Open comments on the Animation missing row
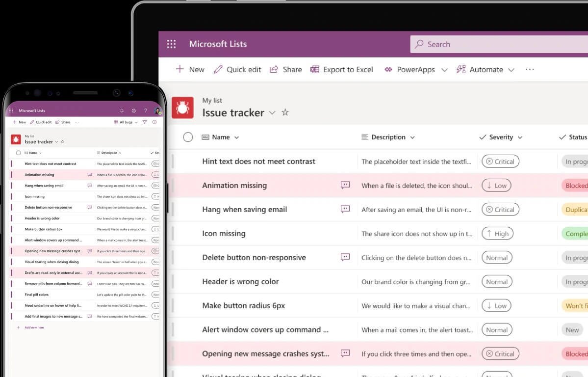This screenshot has width=588, height=377. click(345, 185)
